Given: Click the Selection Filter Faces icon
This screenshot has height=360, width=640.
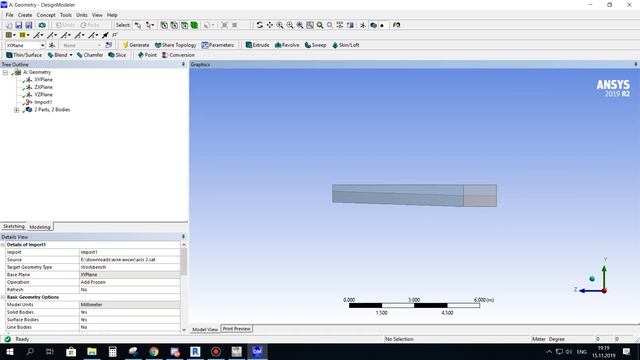Looking at the screenshot, I should 184,25.
